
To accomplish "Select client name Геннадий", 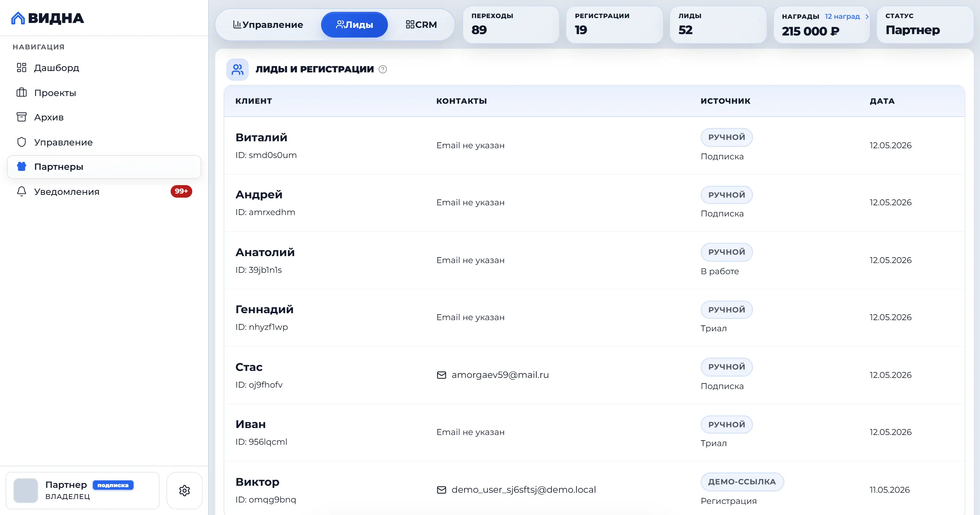I will (264, 309).
